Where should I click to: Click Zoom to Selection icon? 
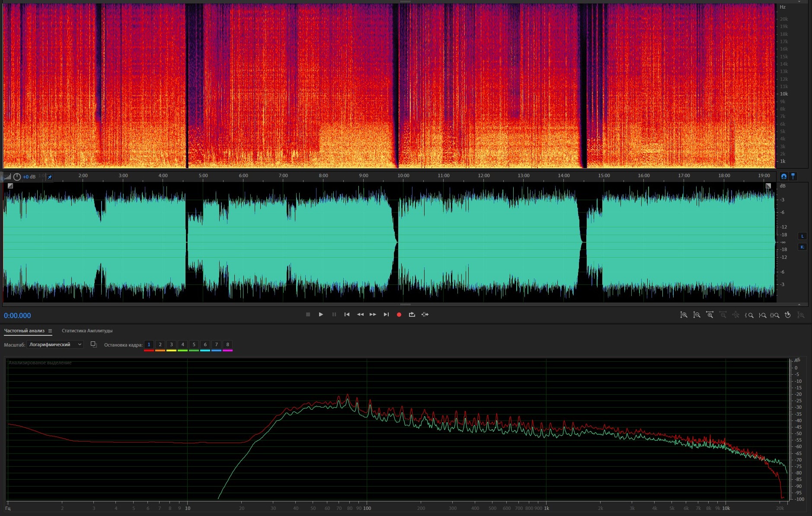point(775,315)
